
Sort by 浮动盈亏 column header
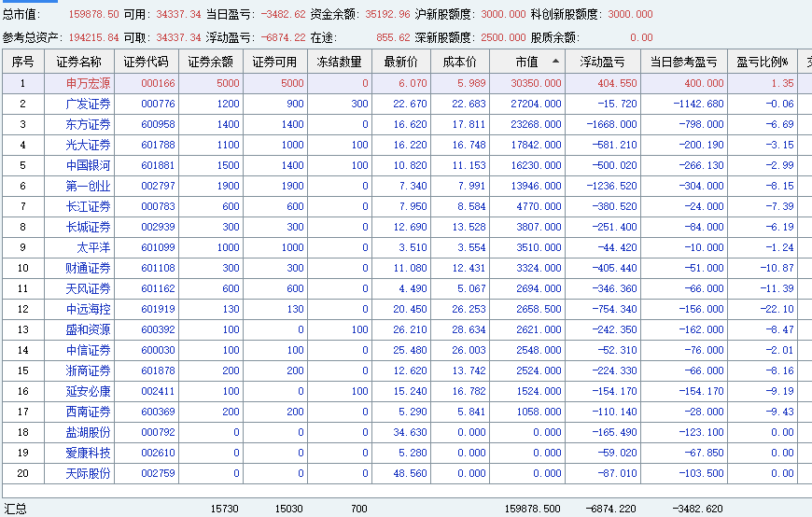(603, 62)
